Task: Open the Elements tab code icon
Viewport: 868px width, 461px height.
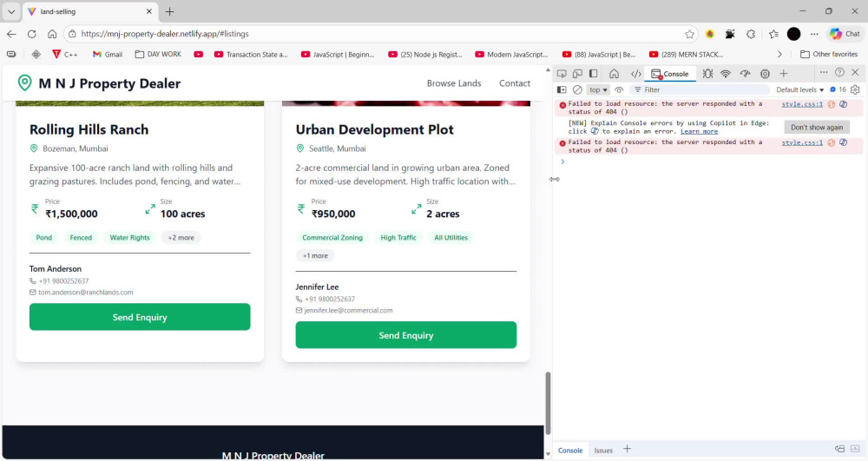Action: [636, 74]
